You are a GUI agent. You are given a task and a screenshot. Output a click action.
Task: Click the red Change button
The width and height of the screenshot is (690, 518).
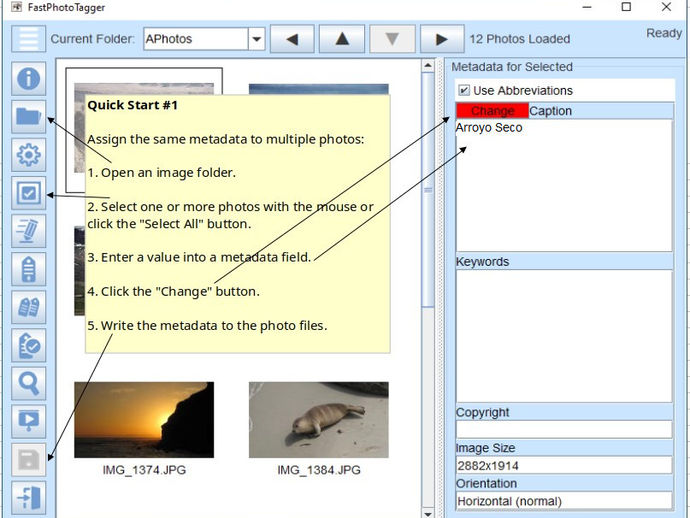(x=492, y=111)
